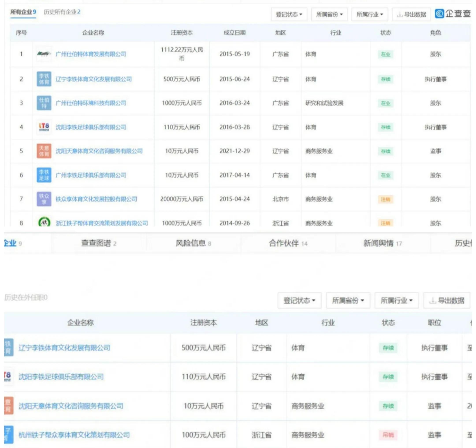The image size is (476, 448).
Task: Open 铁众享体育文化发展控股有限公司 link
Action: [x=96, y=199]
